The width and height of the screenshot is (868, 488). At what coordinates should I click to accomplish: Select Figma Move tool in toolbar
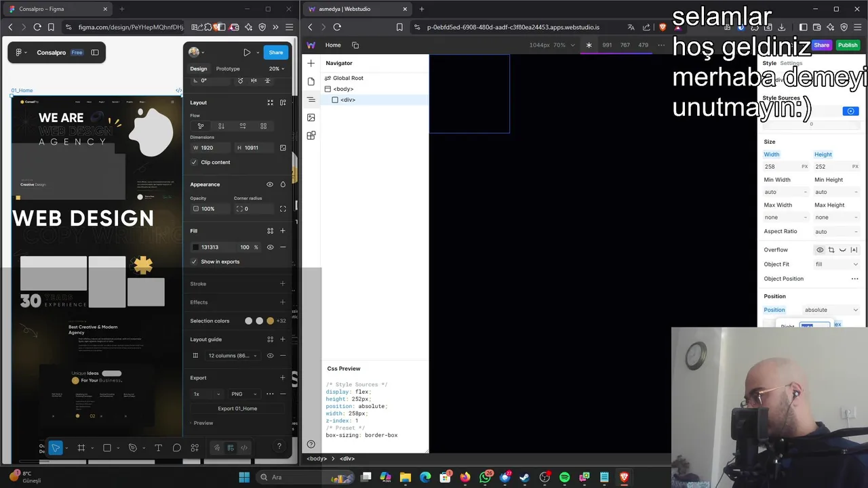56,447
